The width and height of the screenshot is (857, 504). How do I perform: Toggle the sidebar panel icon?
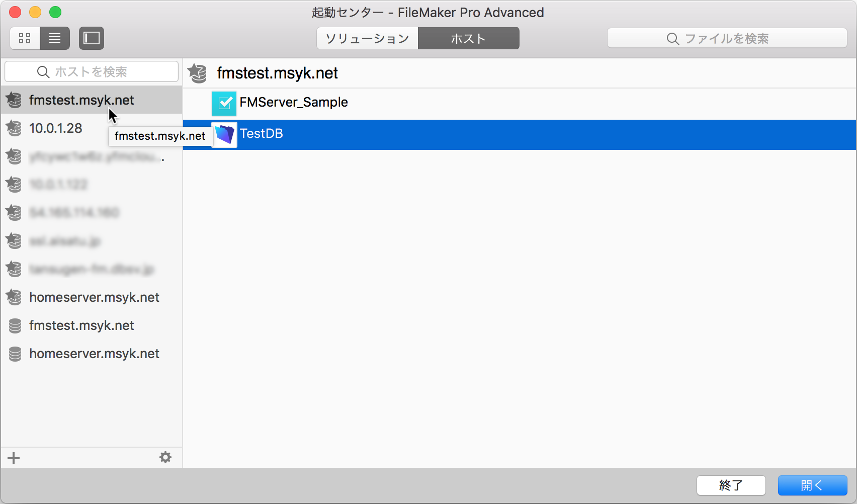(92, 38)
